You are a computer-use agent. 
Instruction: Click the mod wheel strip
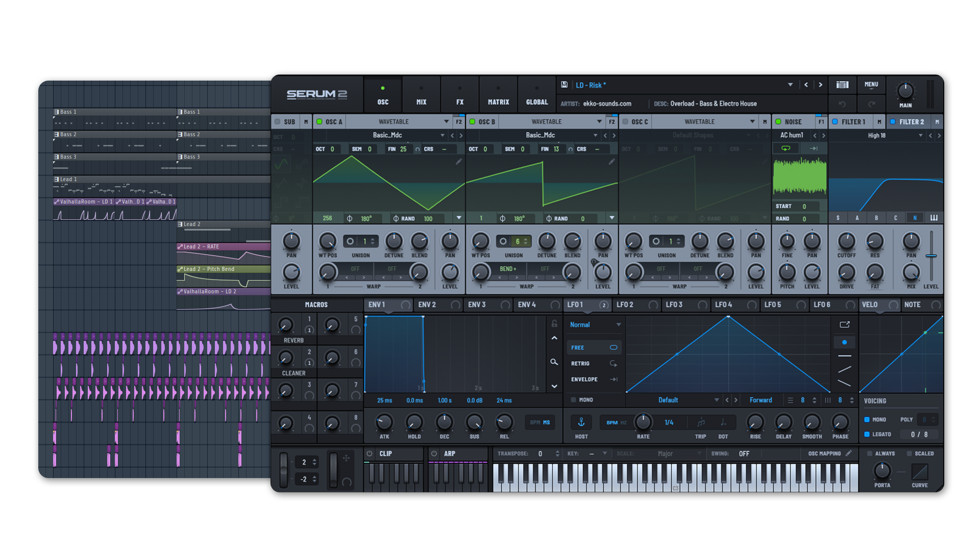(x=333, y=469)
